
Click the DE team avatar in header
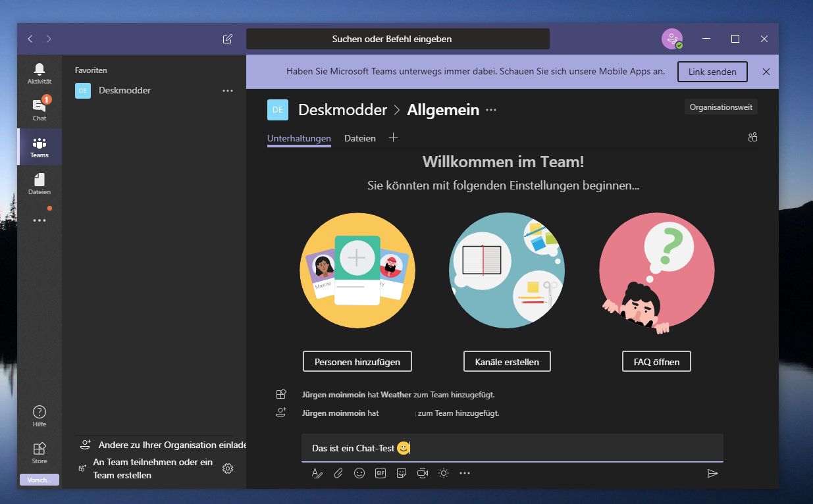278,110
